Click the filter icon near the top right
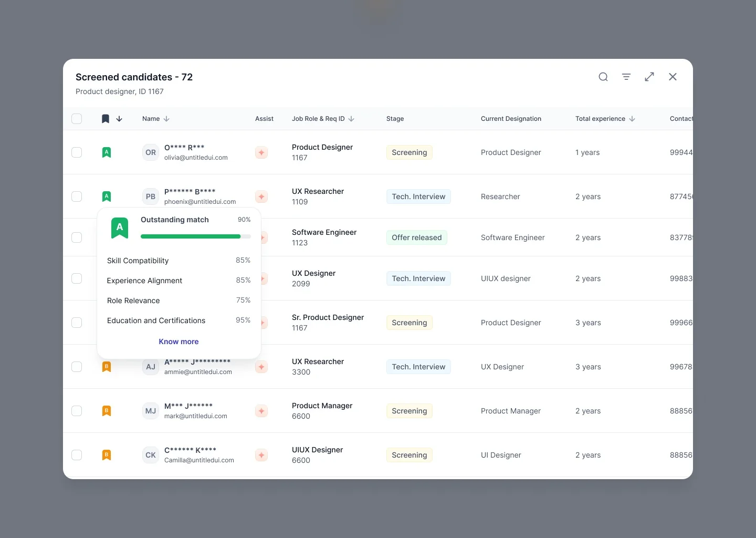 pos(626,77)
